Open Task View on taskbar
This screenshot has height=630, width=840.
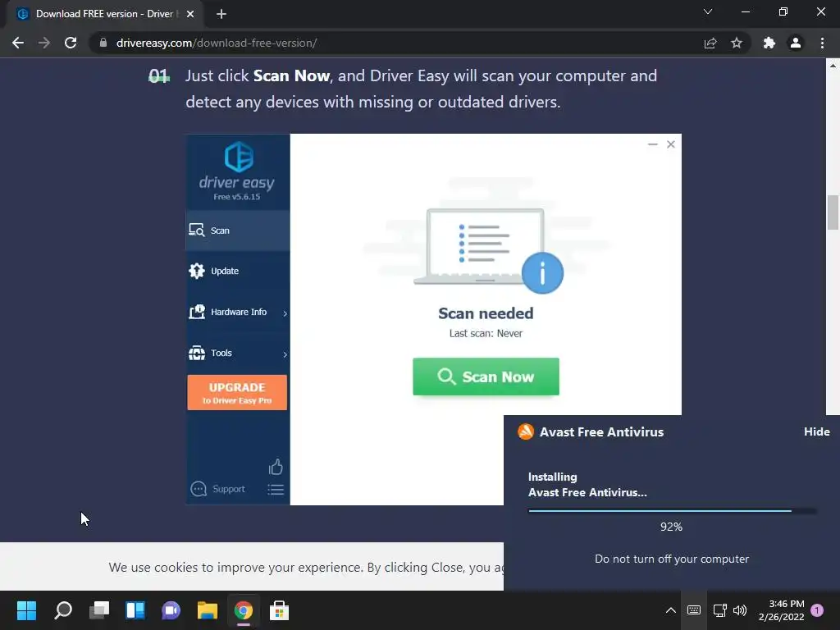pyautogui.click(x=99, y=610)
